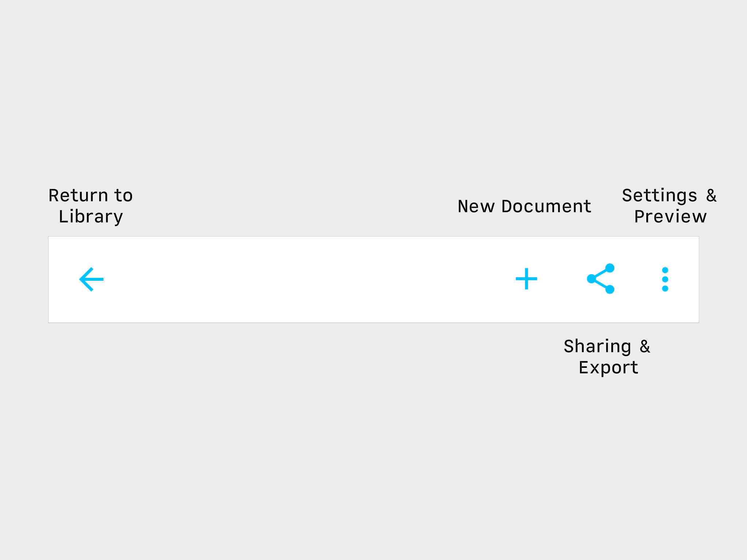Select the 'New Document' label
The height and width of the screenshot is (560, 747).
click(x=524, y=206)
